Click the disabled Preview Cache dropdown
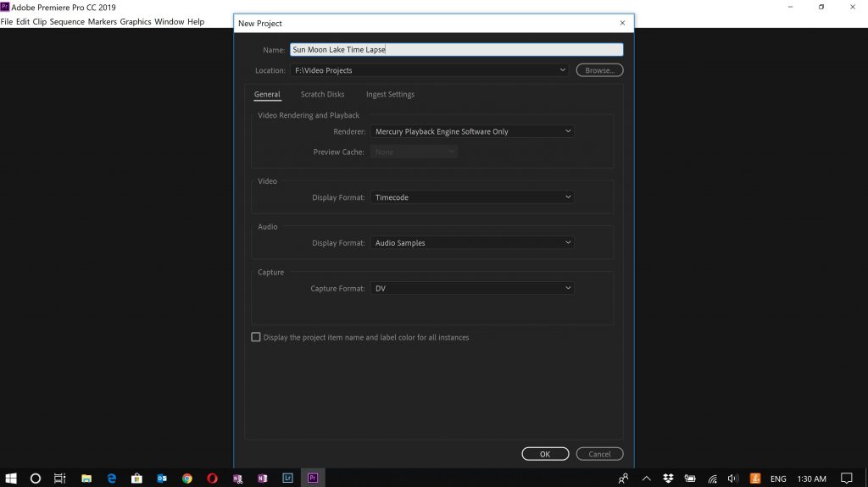The image size is (868, 487). tap(414, 152)
